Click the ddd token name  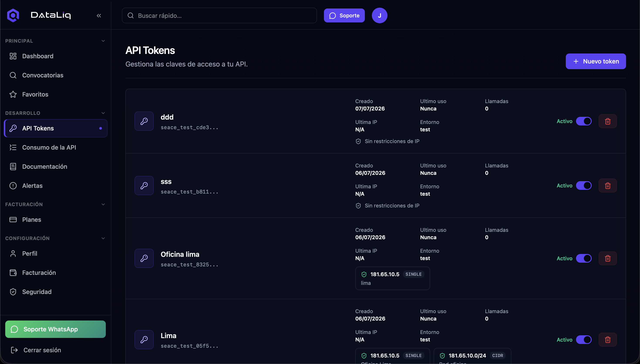pyautogui.click(x=167, y=117)
